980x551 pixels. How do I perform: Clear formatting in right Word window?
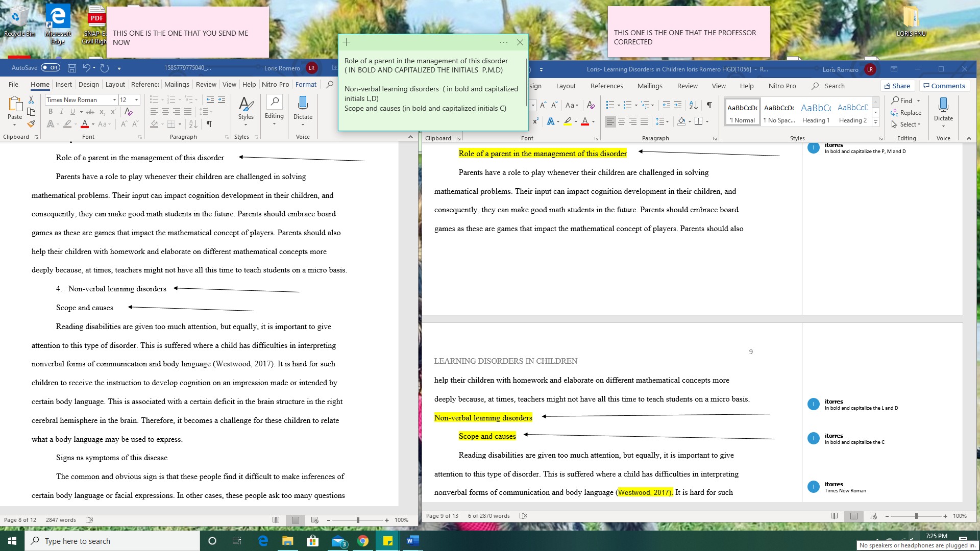591,105
